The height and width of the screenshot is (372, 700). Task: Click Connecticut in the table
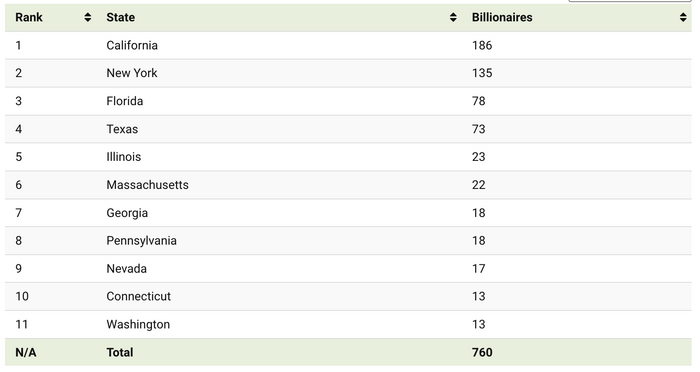tap(138, 297)
